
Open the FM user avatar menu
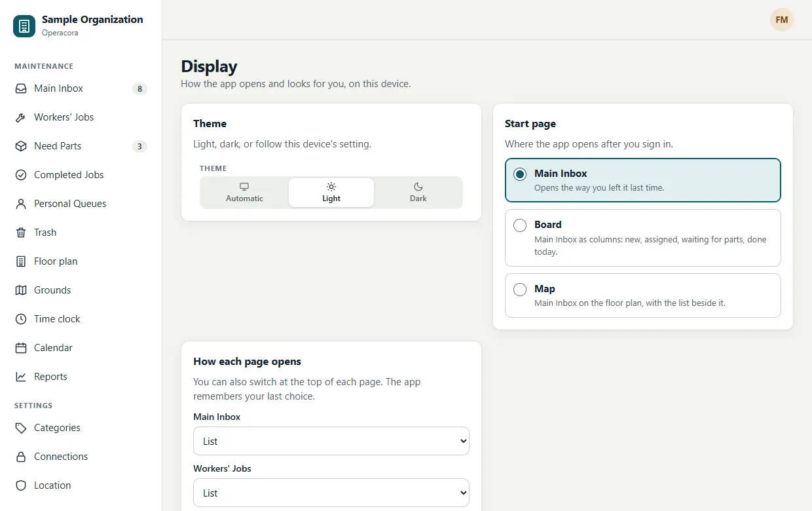click(782, 20)
